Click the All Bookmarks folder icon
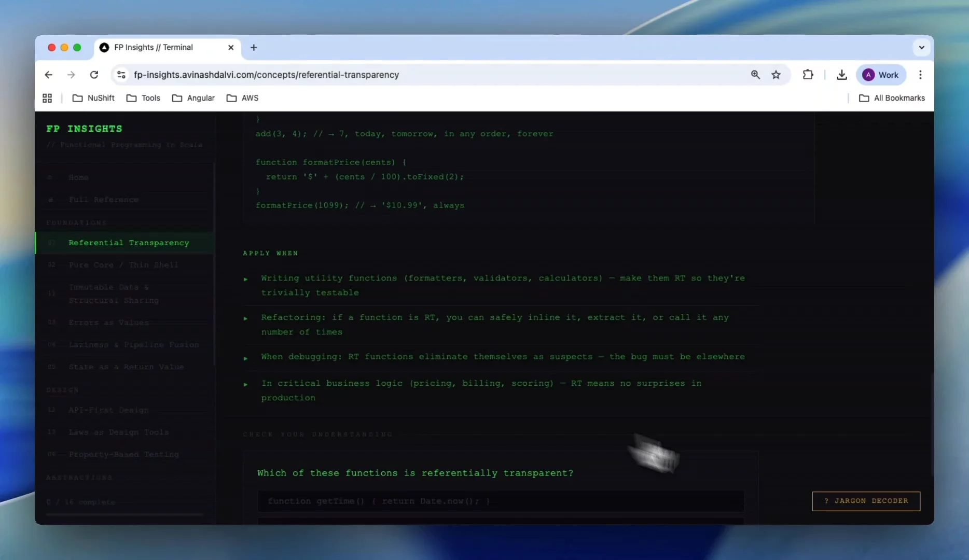Screen dimensions: 969x560 (x=864, y=98)
